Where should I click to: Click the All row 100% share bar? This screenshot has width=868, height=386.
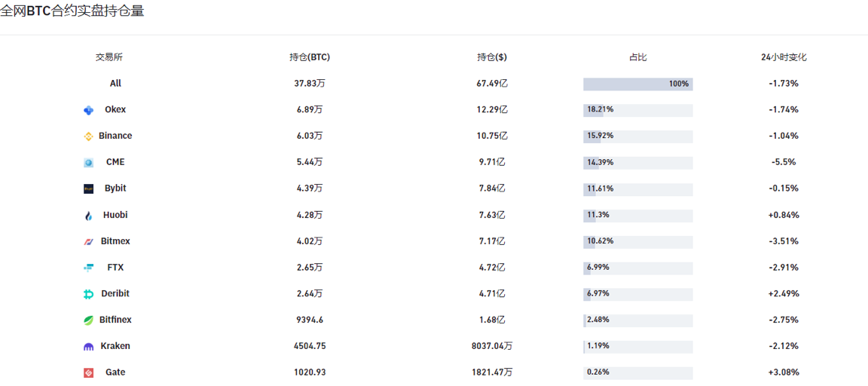637,84
